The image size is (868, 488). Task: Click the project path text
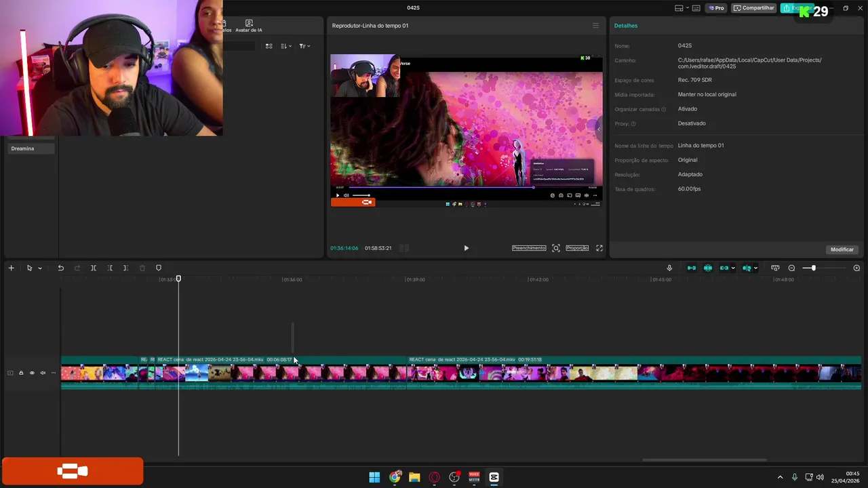click(x=749, y=63)
